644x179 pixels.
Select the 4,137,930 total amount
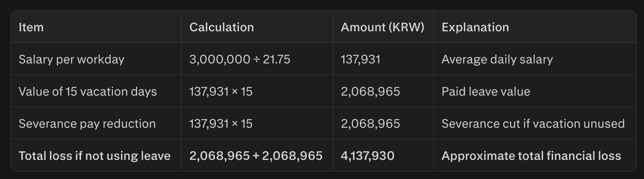(x=368, y=156)
